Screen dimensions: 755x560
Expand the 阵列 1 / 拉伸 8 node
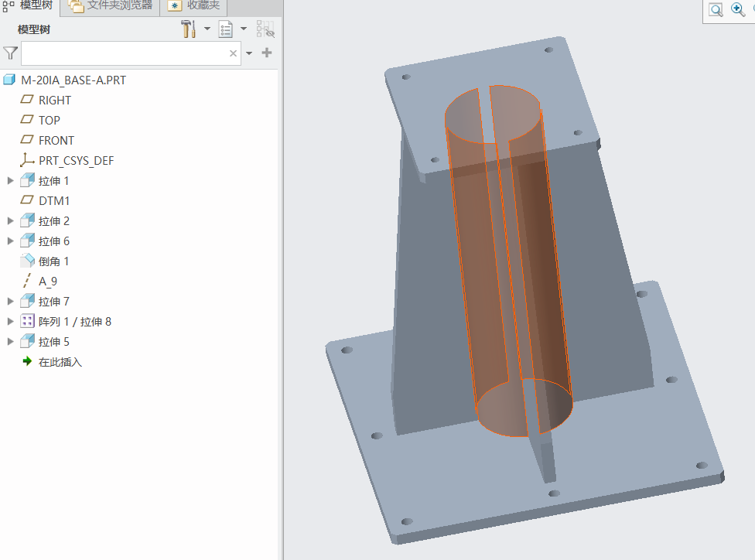coord(10,321)
